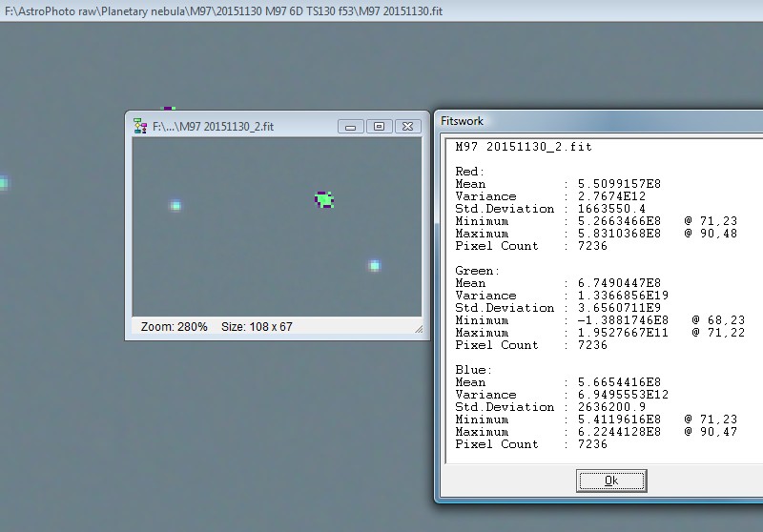Click Blue maximum value 6.2244128E8

pos(619,432)
